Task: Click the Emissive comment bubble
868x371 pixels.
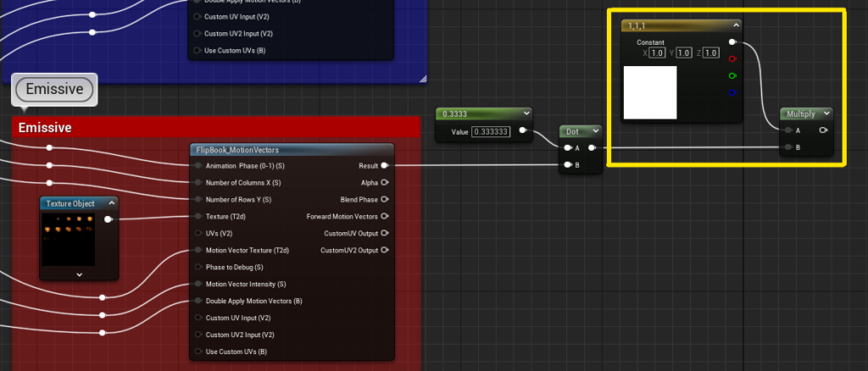Action: click(54, 89)
